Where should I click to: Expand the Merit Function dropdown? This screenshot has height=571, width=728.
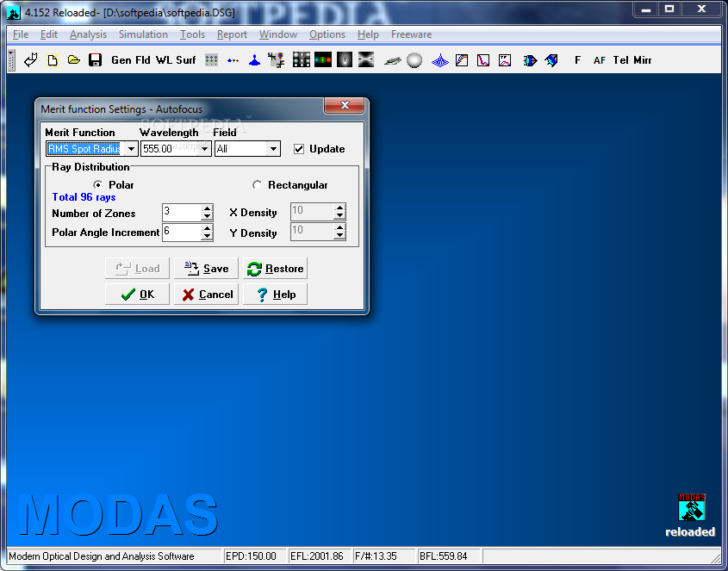132,148
